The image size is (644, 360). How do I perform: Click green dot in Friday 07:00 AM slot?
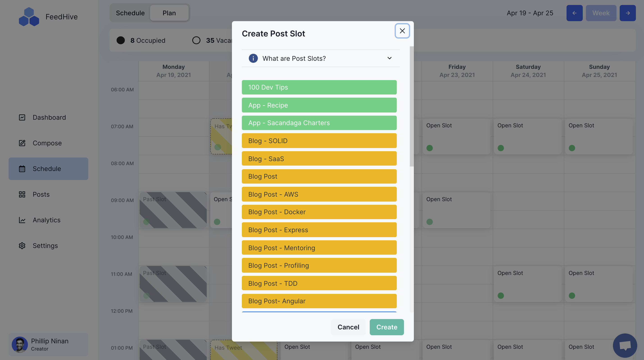(429, 148)
